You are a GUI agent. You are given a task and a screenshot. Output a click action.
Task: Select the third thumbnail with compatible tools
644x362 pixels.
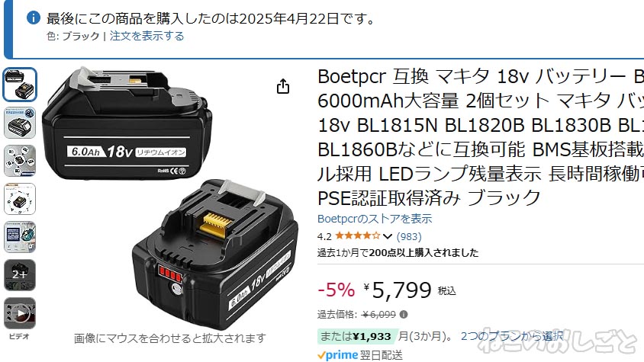coord(20,161)
